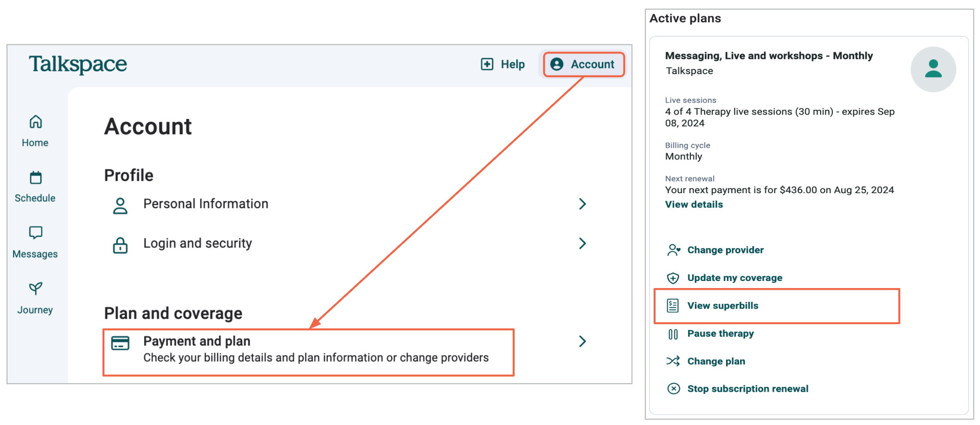Click the plan's profile avatar
Viewport: 980px width, 425px height.
pos(933,69)
